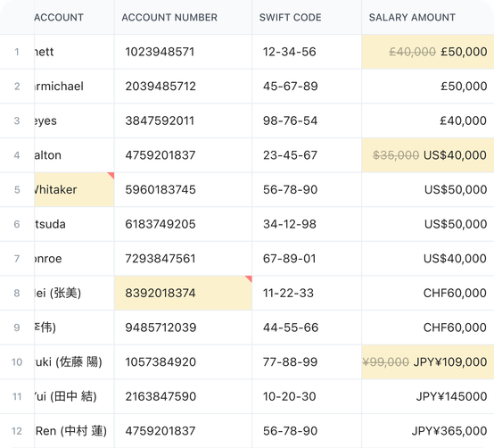Click account number 3847592011

coord(183,120)
